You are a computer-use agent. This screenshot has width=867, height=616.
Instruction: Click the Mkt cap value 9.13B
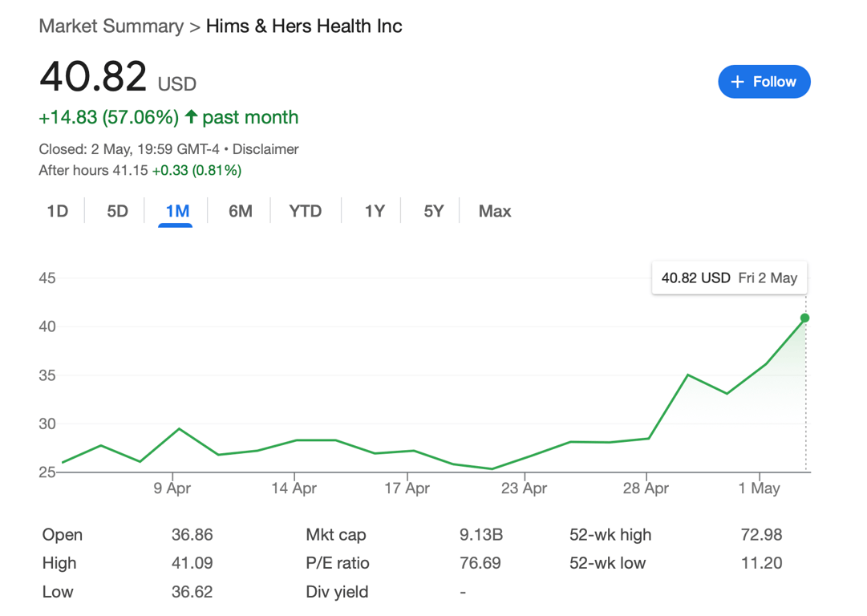(x=480, y=535)
